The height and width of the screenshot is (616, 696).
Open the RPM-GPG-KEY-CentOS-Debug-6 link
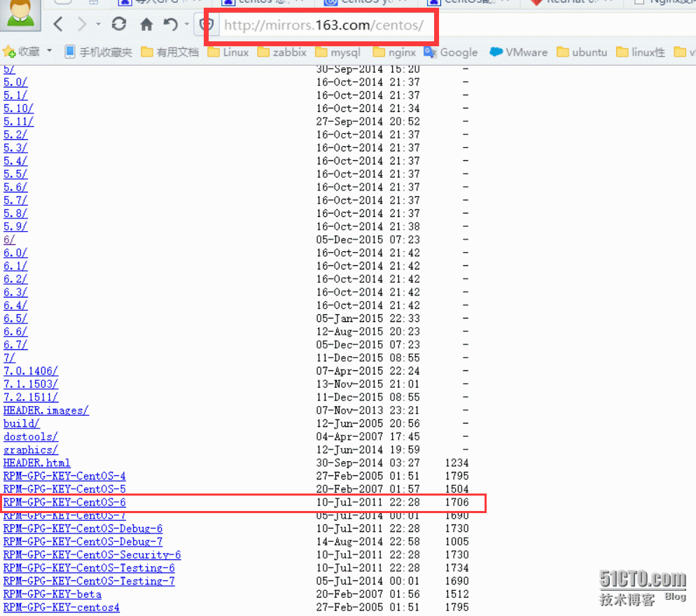click(83, 528)
